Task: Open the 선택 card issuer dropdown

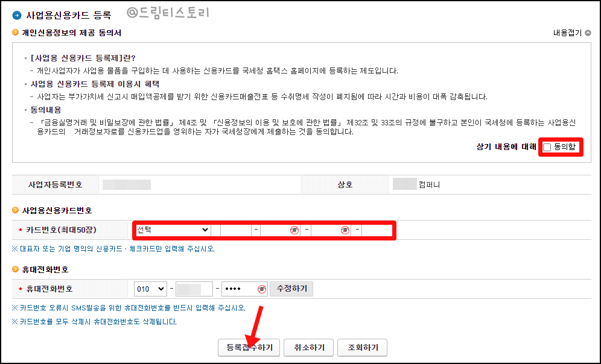Action: click(x=174, y=230)
